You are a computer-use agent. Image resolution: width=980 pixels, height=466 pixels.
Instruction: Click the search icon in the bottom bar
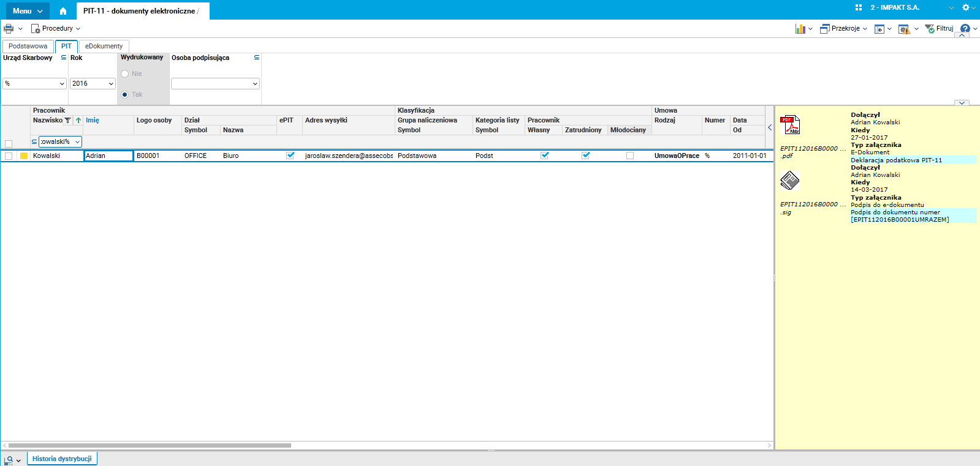click(x=9, y=460)
